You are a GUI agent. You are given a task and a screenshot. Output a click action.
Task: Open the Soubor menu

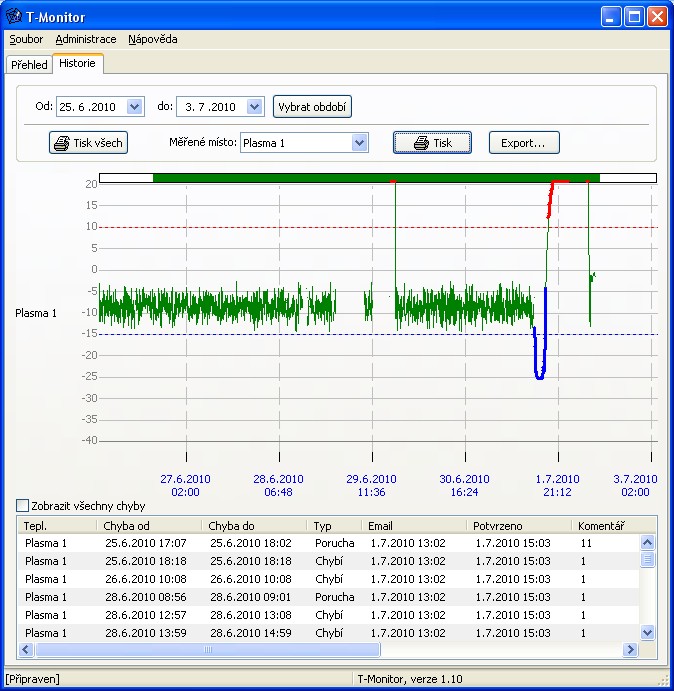[26, 39]
